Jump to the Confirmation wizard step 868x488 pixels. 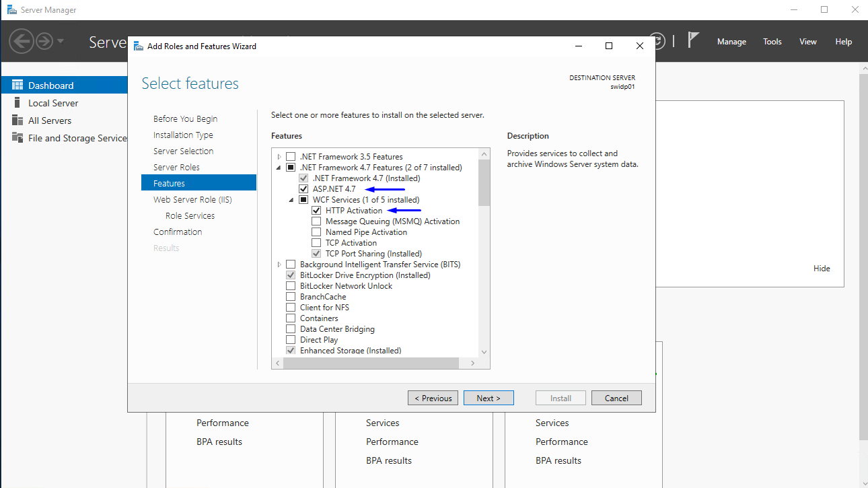(178, 232)
